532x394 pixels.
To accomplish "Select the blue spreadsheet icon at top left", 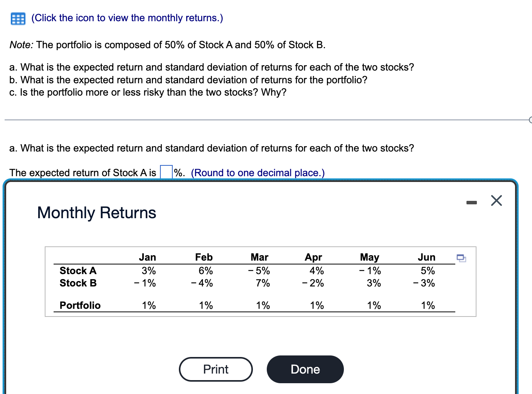I will pos(17,18).
